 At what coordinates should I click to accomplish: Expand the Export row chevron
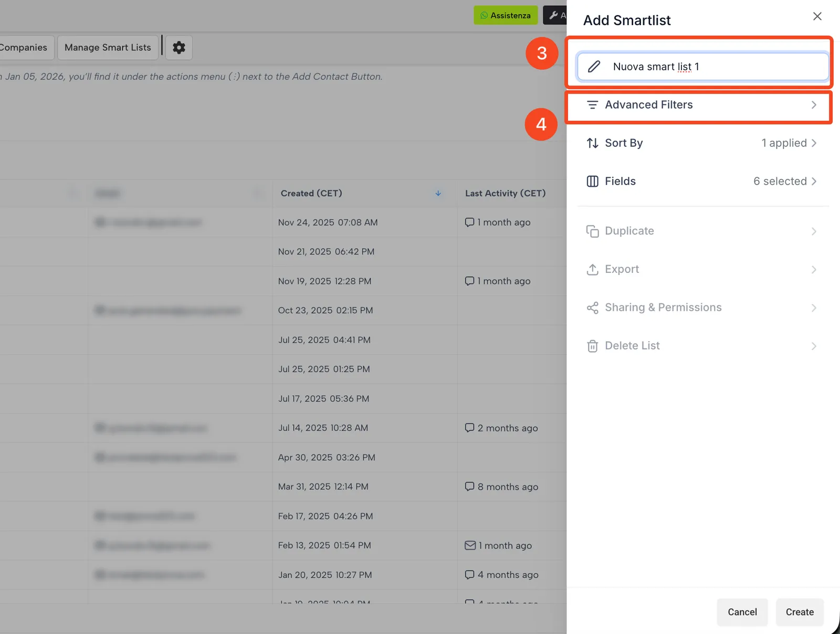pyautogui.click(x=814, y=270)
